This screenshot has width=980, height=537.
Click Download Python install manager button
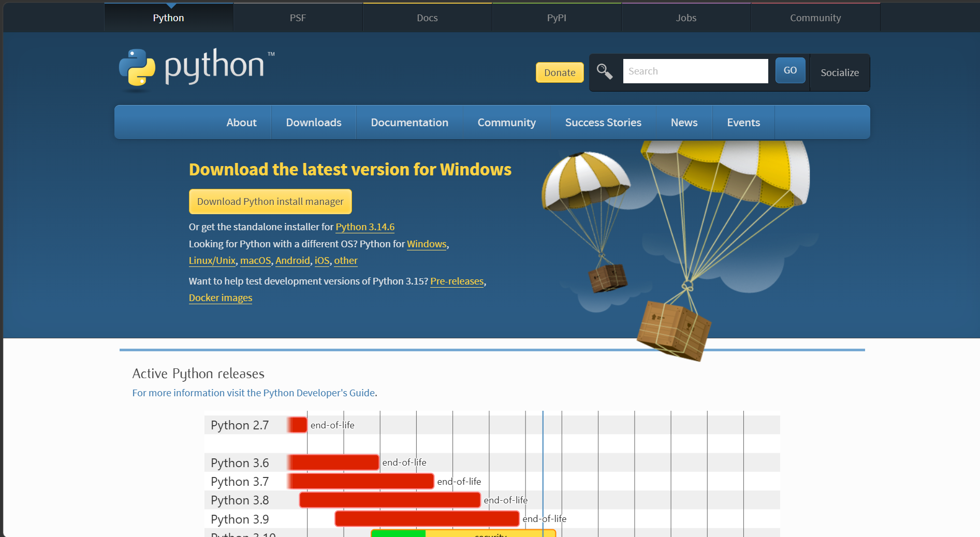tap(270, 201)
